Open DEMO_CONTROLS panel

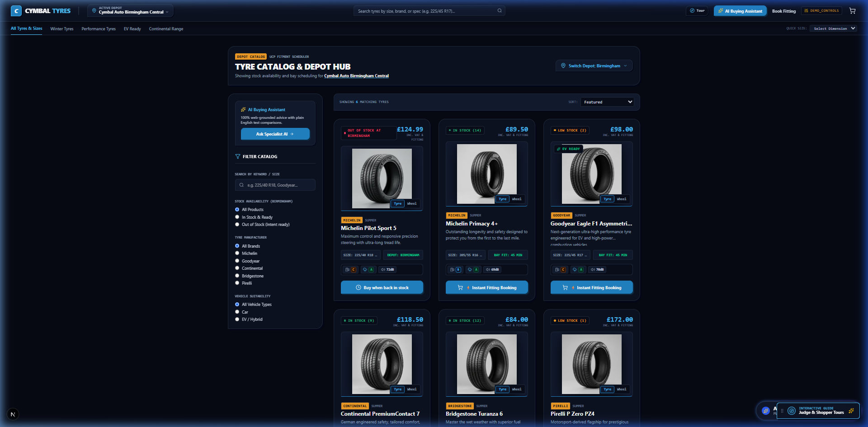[821, 11]
